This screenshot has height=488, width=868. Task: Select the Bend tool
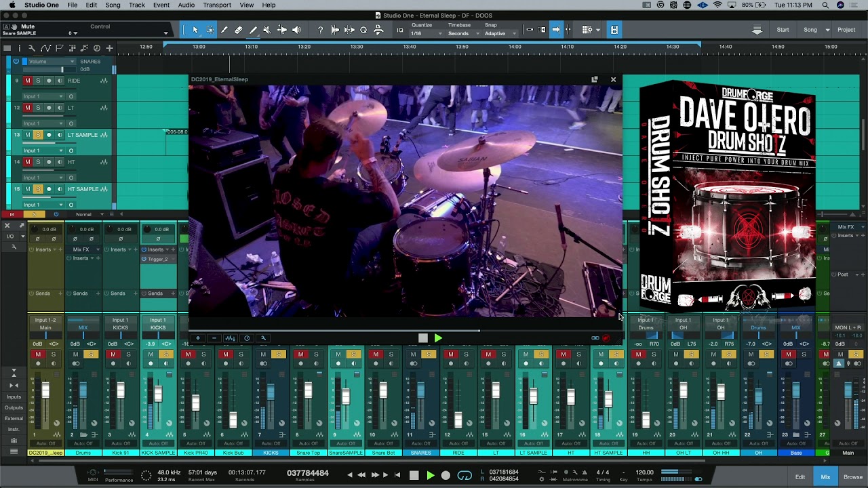[282, 30]
